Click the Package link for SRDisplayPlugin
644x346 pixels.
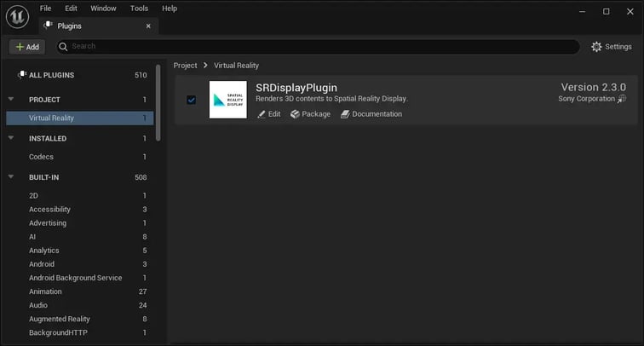tap(310, 114)
